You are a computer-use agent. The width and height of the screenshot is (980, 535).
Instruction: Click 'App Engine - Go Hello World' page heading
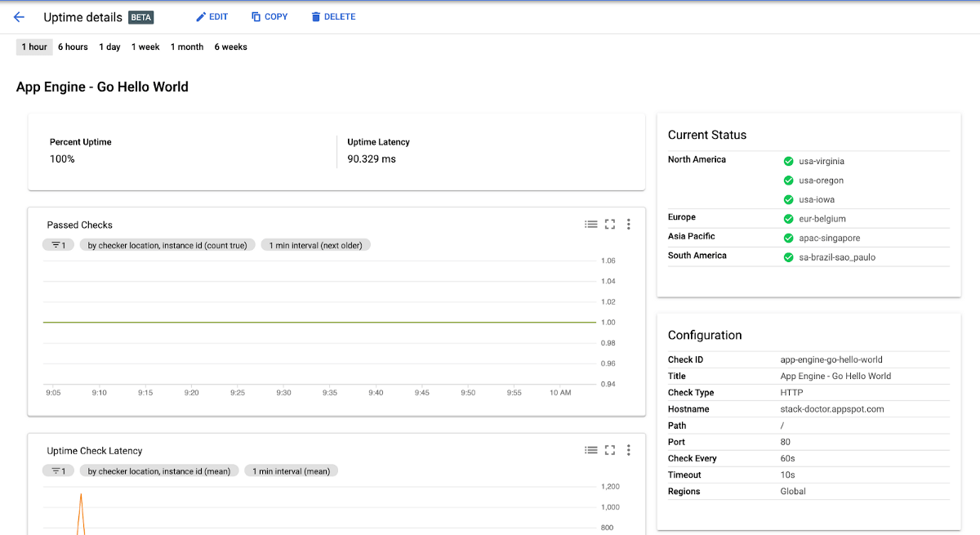point(102,87)
